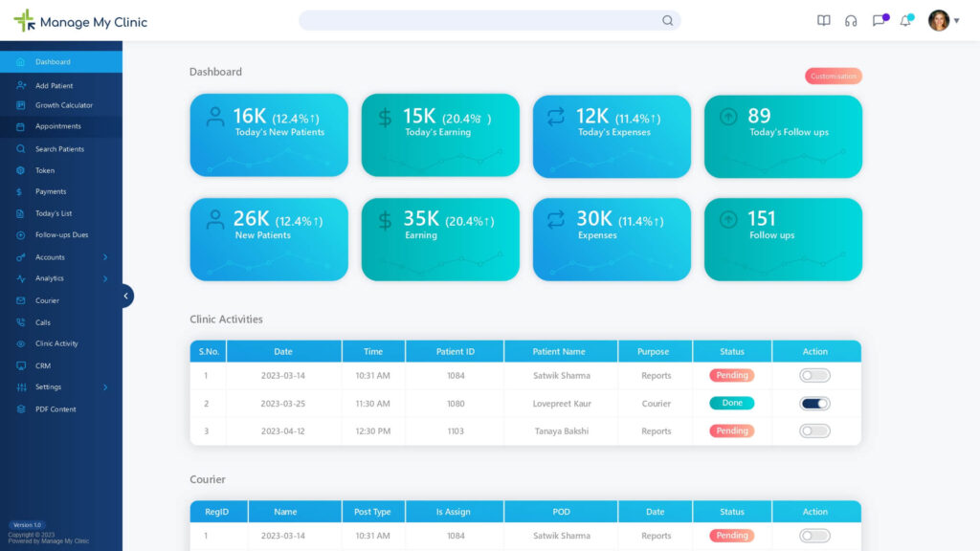The image size is (980, 551).
Task: Click the chat messages icon
Action: (x=878, y=20)
